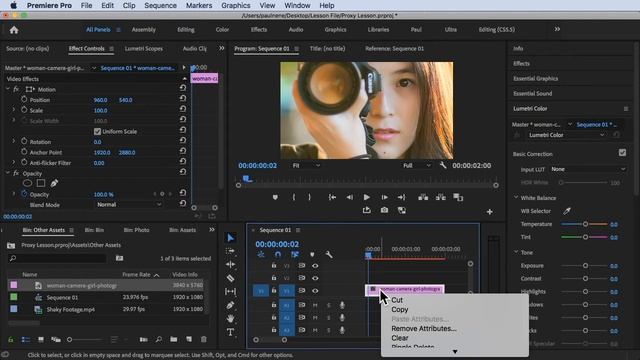Image resolution: width=640 pixels, height=360 pixels.
Task: Adjust the Exposure slider
Action: tap(585, 266)
